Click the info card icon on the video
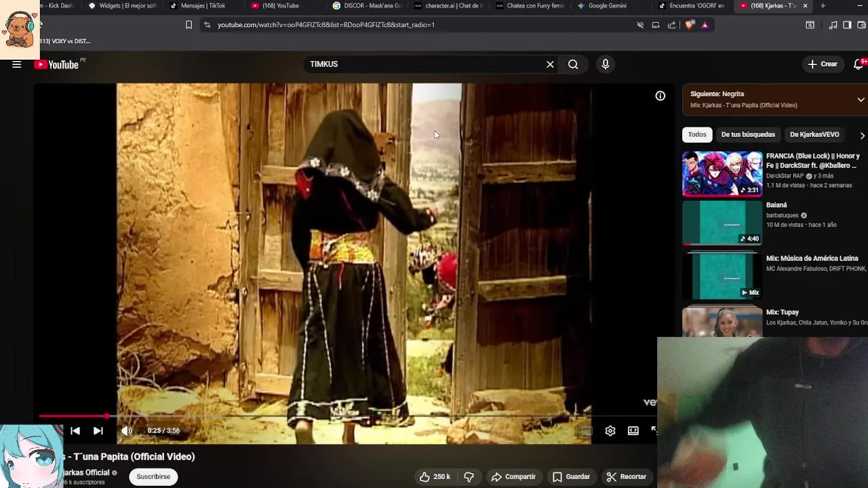The image size is (868, 488). click(660, 96)
